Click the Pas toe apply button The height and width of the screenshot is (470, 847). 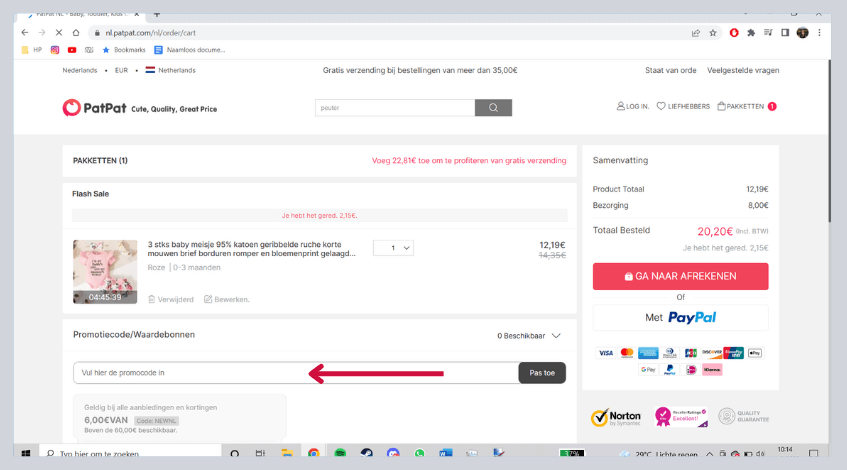541,373
